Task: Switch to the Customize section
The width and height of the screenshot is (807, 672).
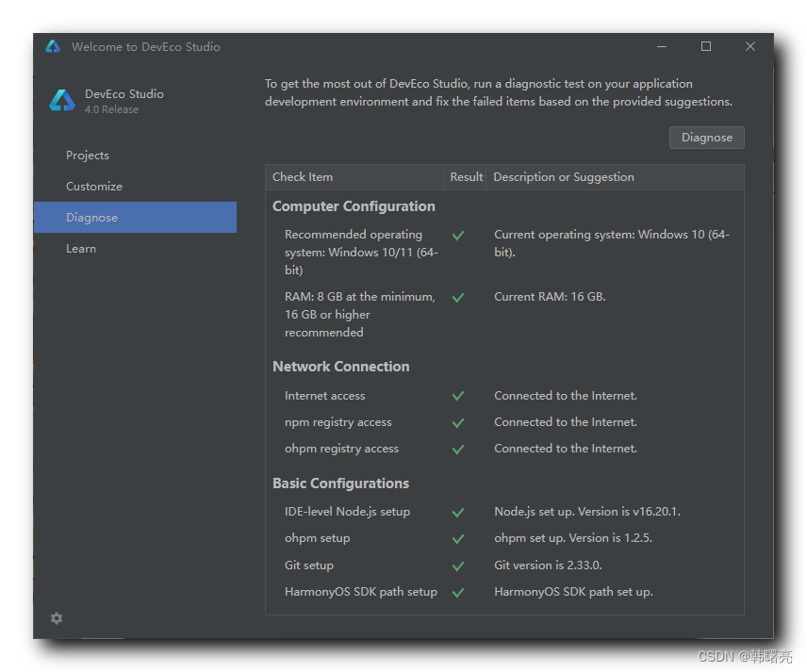Action: coord(94,187)
